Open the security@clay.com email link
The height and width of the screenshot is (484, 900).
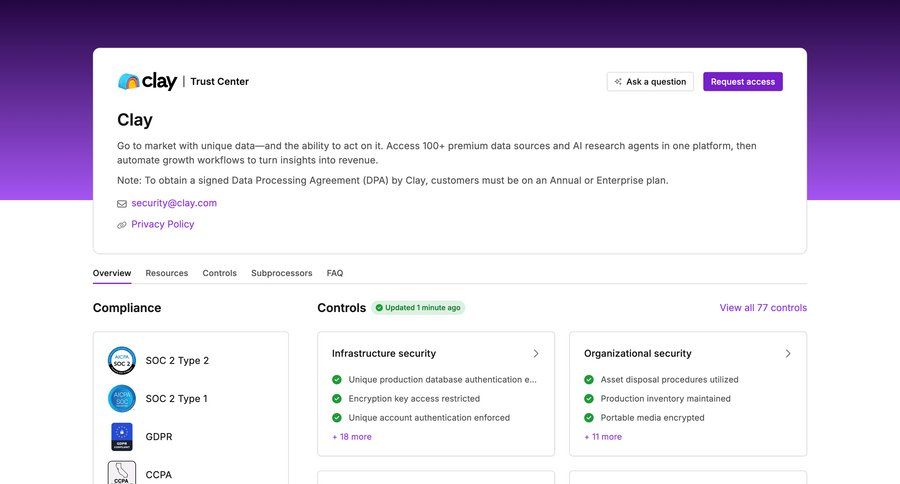pos(174,203)
